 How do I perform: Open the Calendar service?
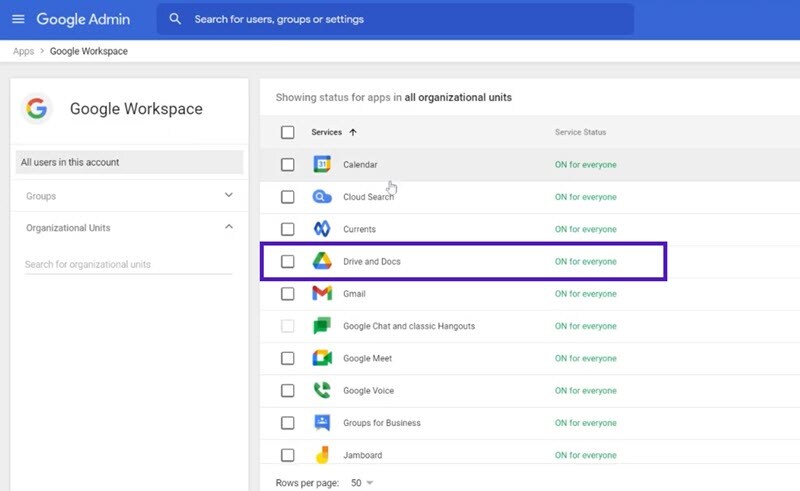360,164
